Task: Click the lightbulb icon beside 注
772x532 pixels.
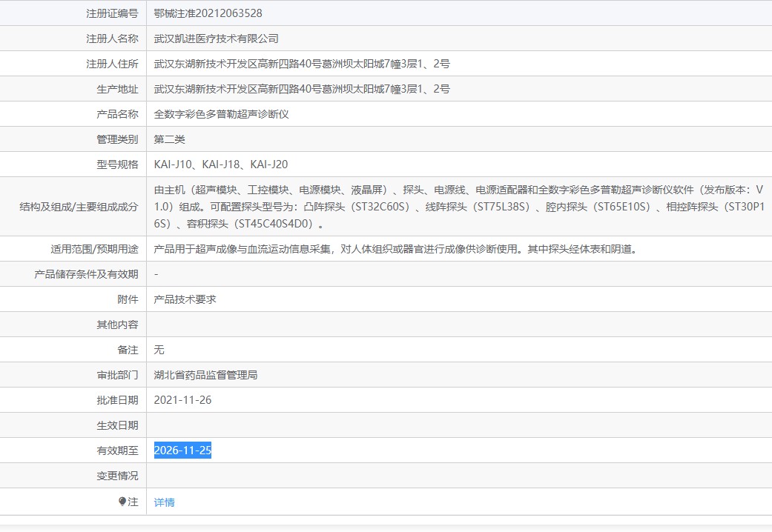Action: pos(122,502)
